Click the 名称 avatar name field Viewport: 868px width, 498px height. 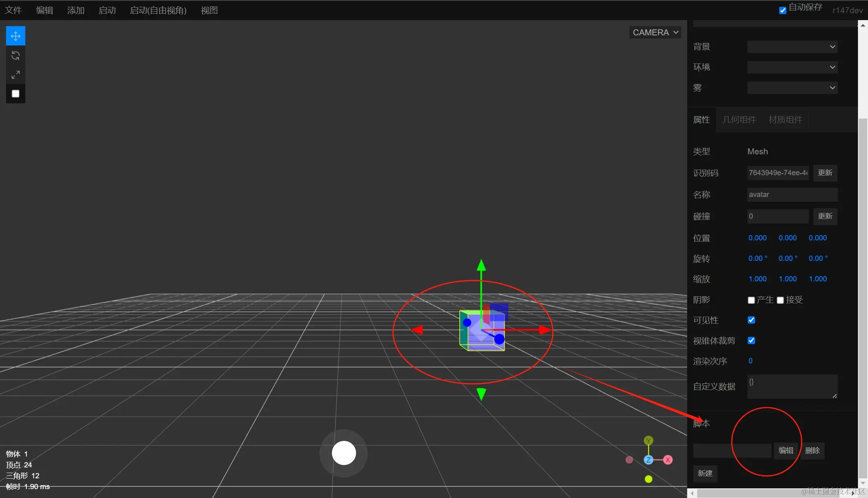click(792, 195)
